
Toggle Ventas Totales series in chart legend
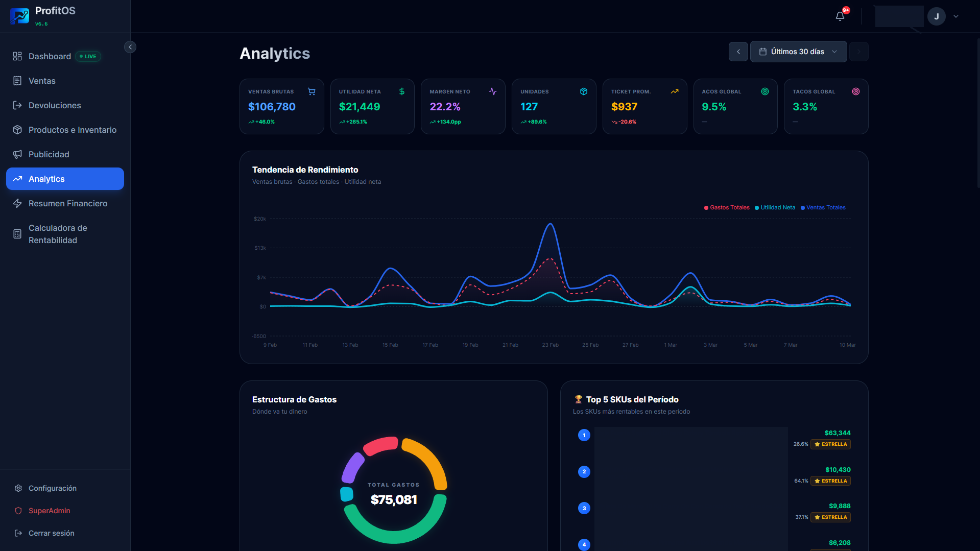823,207
